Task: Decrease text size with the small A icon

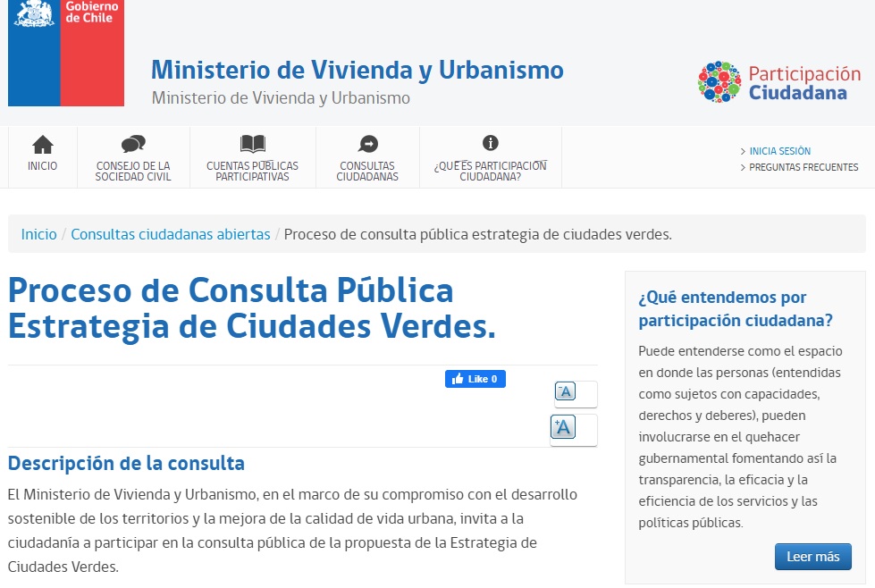Action: pyautogui.click(x=565, y=392)
